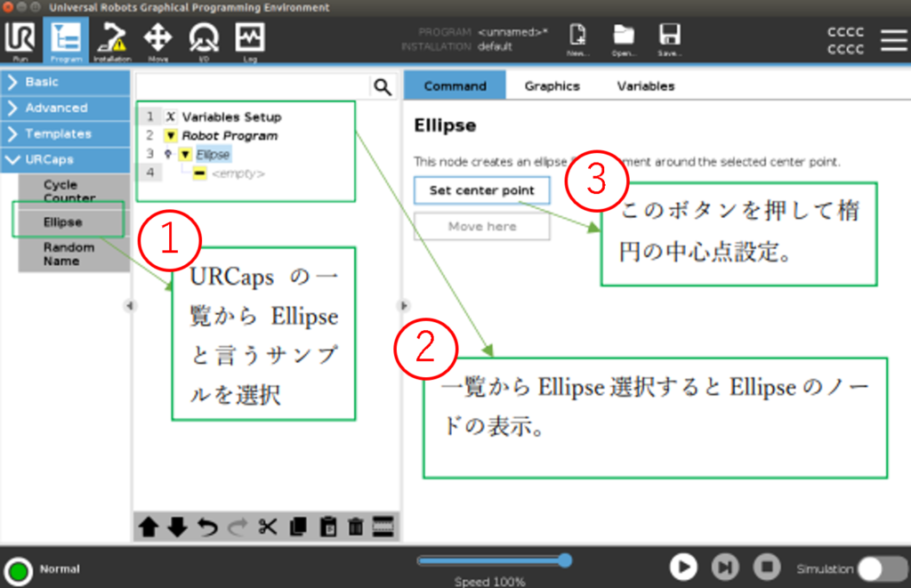
Task: Adjust the Speed slider handle
Action: (x=565, y=560)
